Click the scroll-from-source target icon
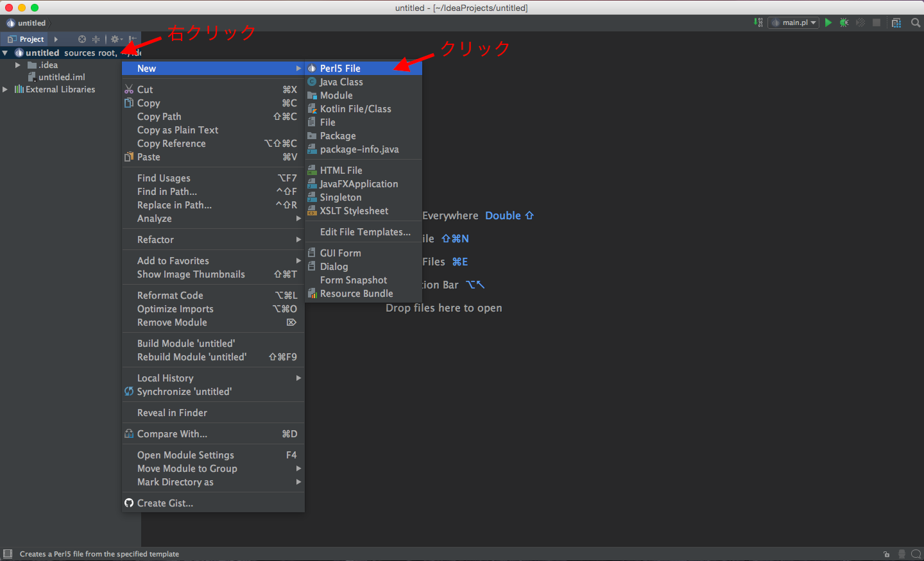924x561 pixels. [x=82, y=39]
